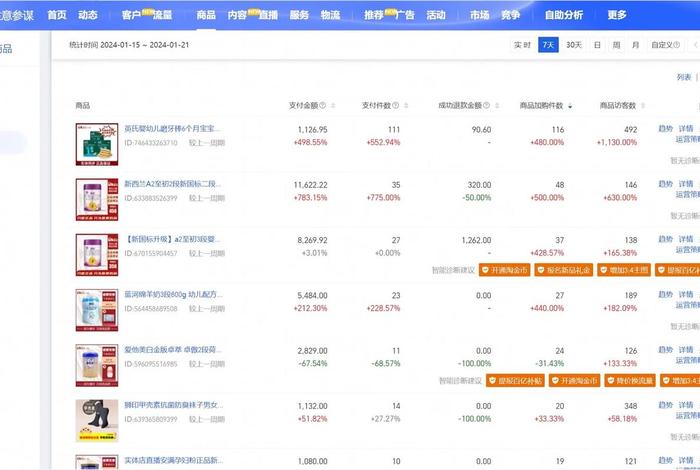
Task: View 详情 for 英氏婴幼儿磨牙棒 row
Action: 686,129
